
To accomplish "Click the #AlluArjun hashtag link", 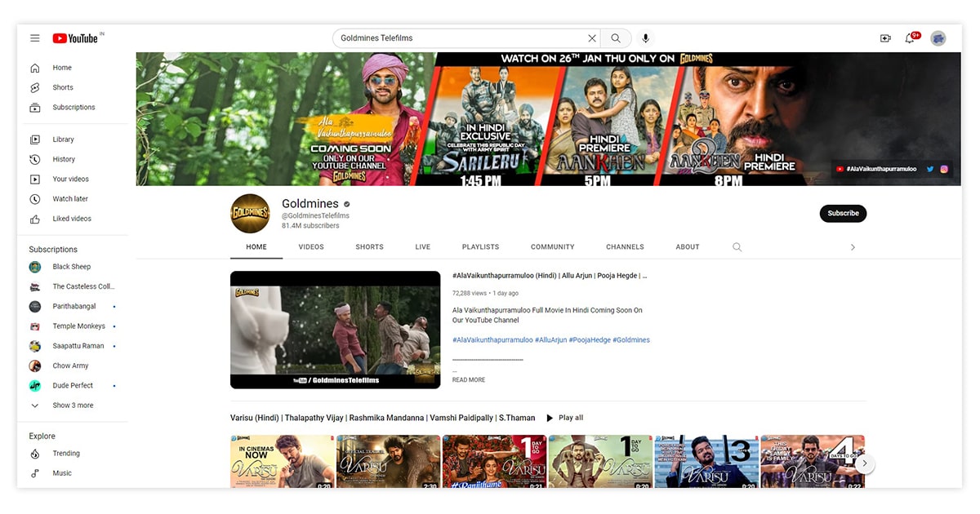I will point(551,340).
